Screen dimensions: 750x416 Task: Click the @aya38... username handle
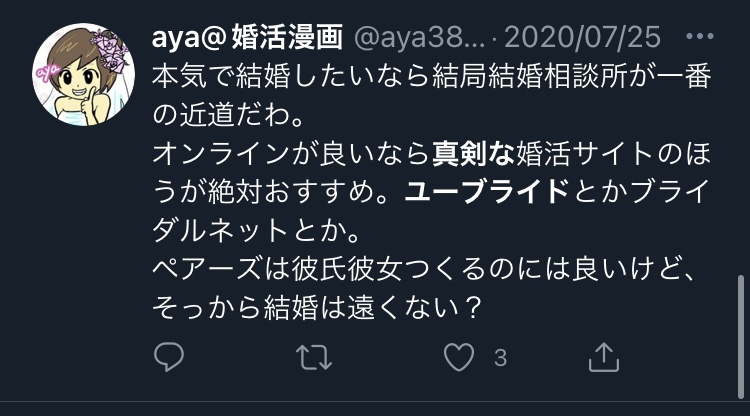(x=419, y=37)
